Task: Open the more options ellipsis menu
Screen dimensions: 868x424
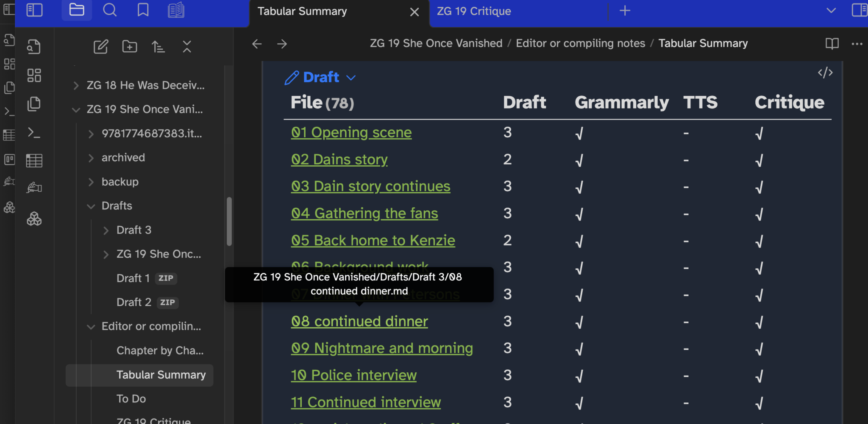Action: (x=857, y=44)
